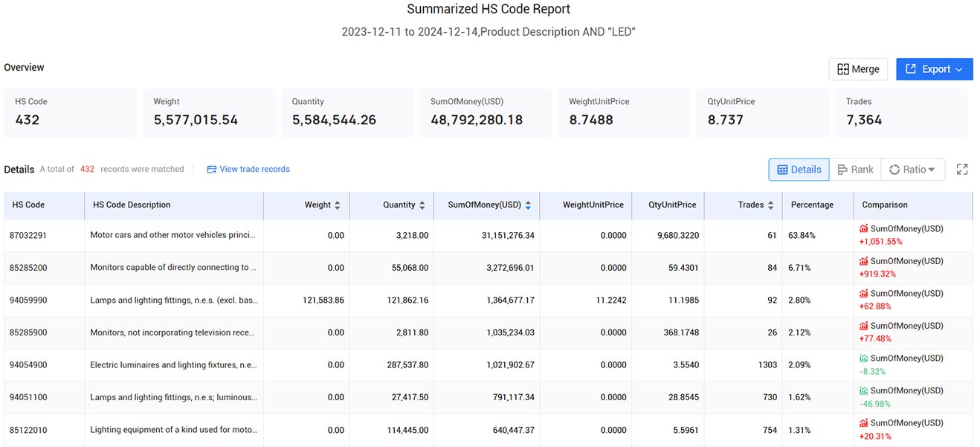Click comparison chart icon for 87032291
The width and height of the screenshot is (980, 447).
[x=863, y=229]
